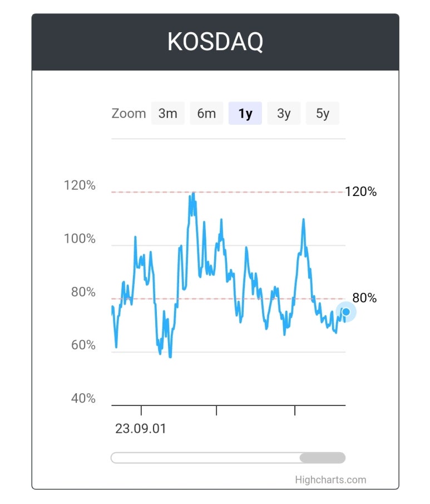Click the 80% dashed line label at right

pos(364,297)
